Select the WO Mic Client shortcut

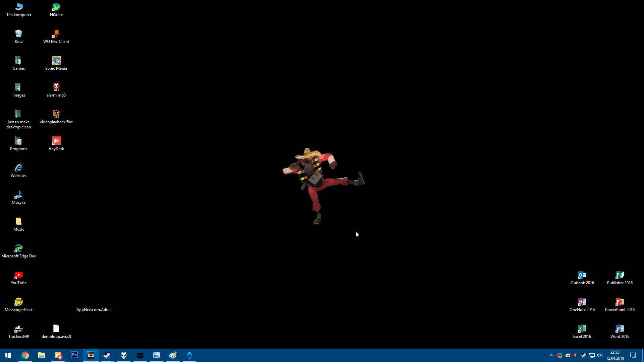[56, 36]
